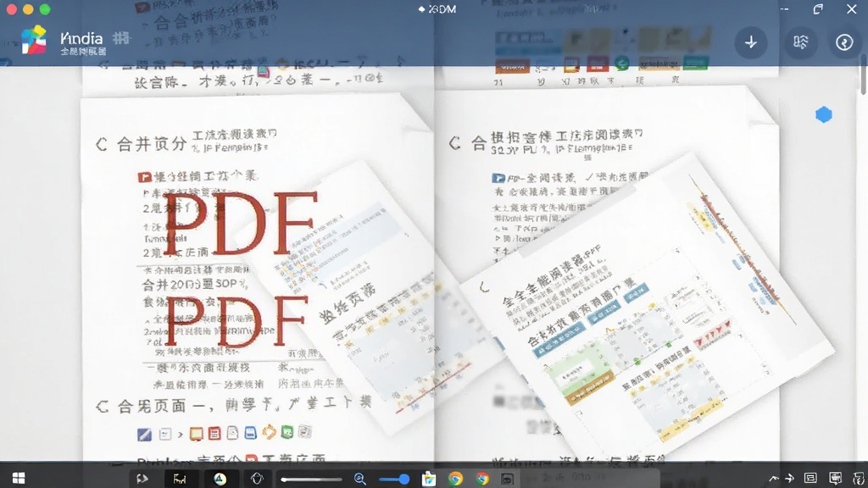Open the settings sliders button in header
This screenshot has width=868, height=488.
click(800, 42)
